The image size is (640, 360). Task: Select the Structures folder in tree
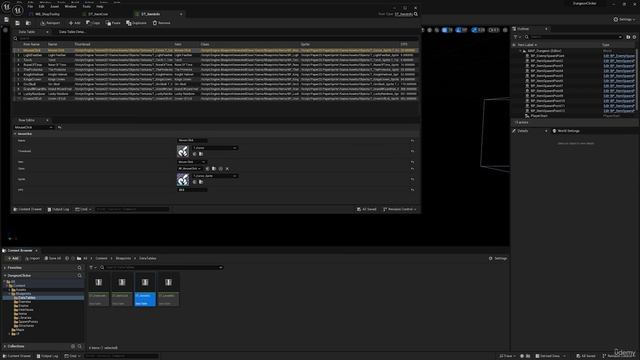point(26,326)
